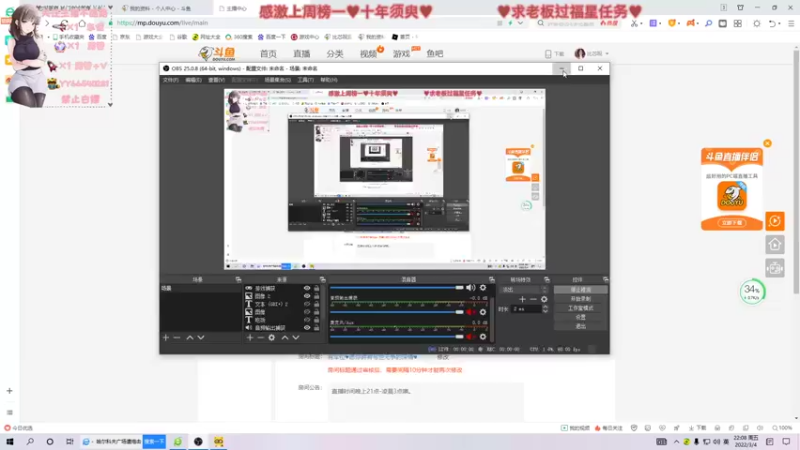Viewport: 800px width, 450px height.
Task: Click the orange play icon on the right sidebar
Action: coord(774,221)
